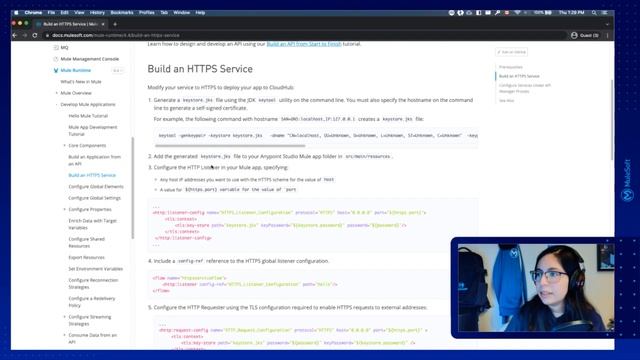
Task: Jump to Configure Services Under API Manager Proxies
Action: pyautogui.click(x=524, y=88)
